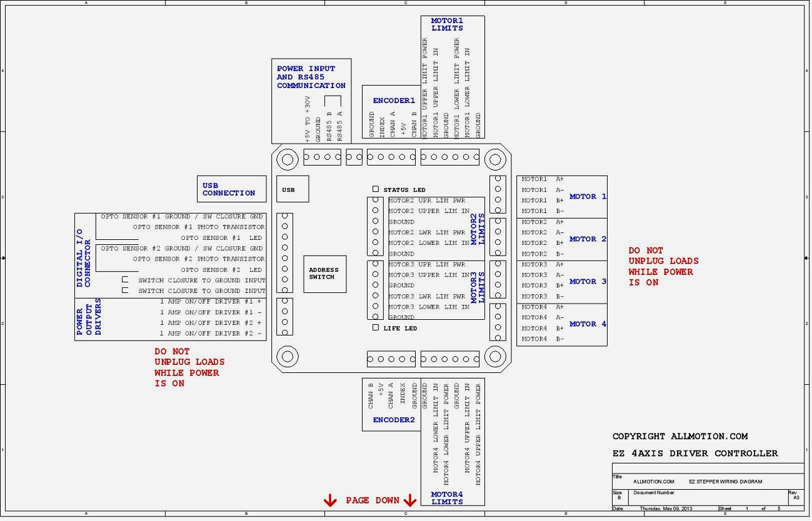Click the Document Number field

click(709, 497)
